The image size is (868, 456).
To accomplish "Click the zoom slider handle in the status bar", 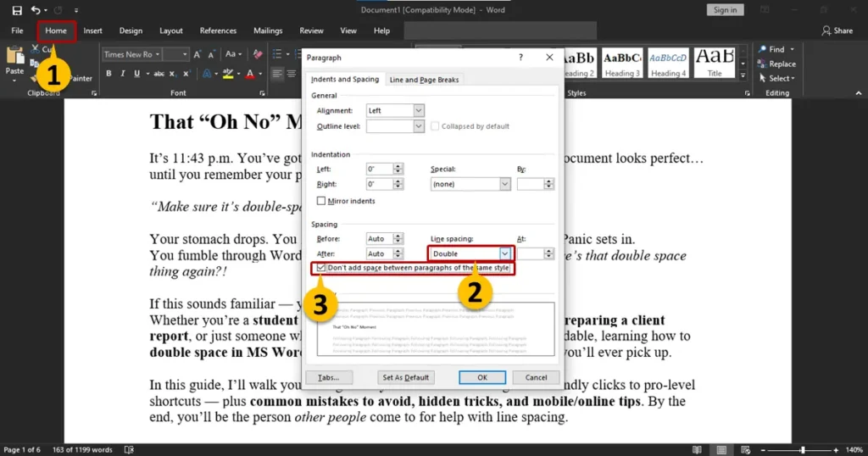I will [x=803, y=450].
